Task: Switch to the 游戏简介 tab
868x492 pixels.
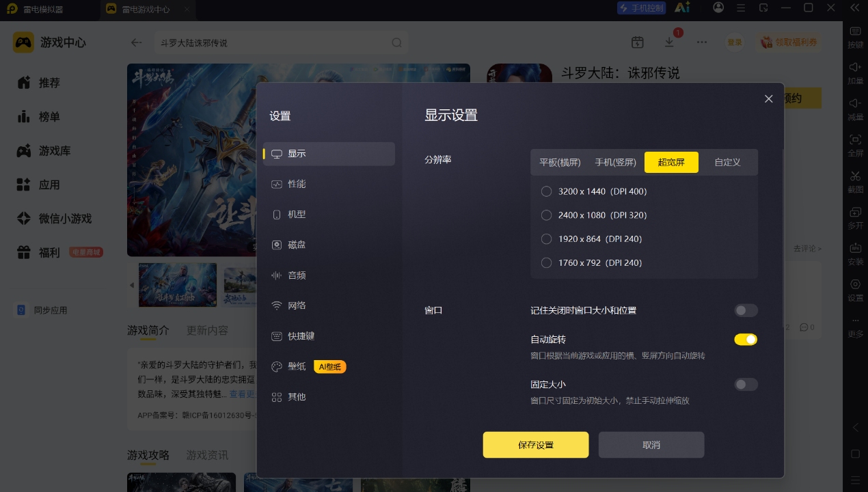Action: click(148, 331)
